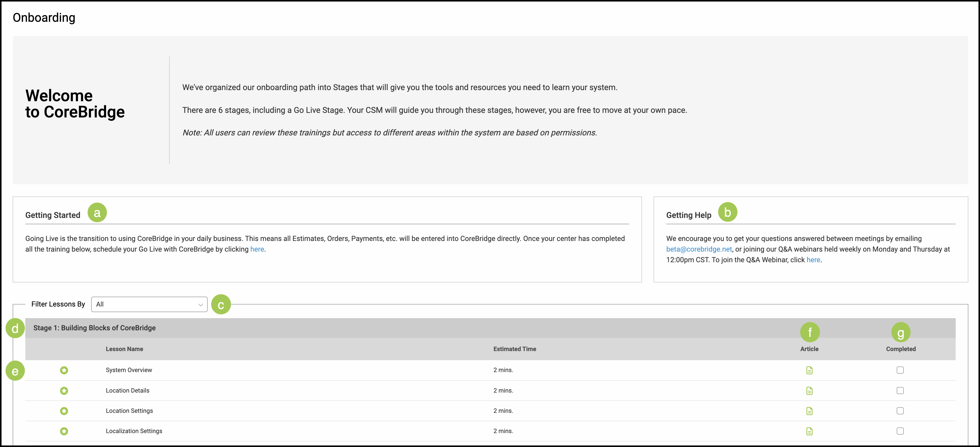The height and width of the screenshot is (447, 980).
Task: Click star icon beside Location Details
Action: [x=64, y=391]
